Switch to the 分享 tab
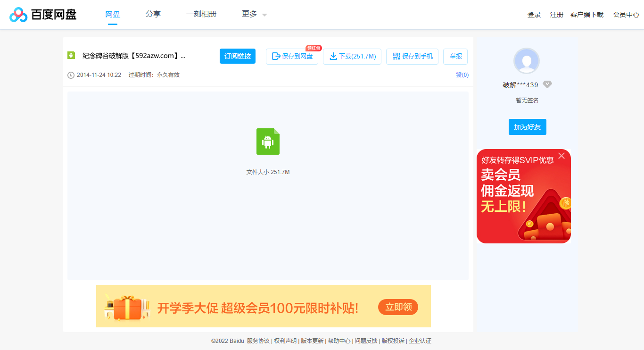This screenshot has height=350, width=644. click(153, 14)
